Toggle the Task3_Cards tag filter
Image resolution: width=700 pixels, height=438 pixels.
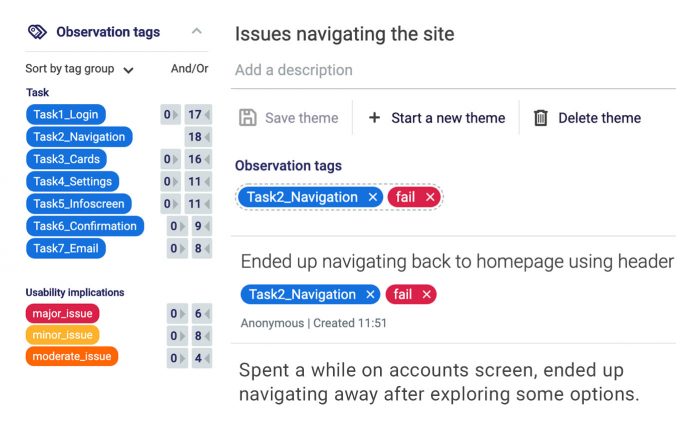point(66,159)
